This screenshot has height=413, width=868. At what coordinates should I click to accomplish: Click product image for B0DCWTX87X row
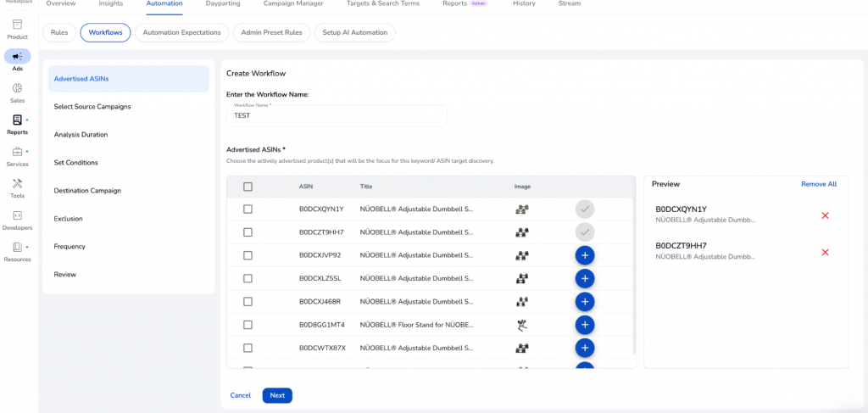pyautogui.click(x=522, y=349)
